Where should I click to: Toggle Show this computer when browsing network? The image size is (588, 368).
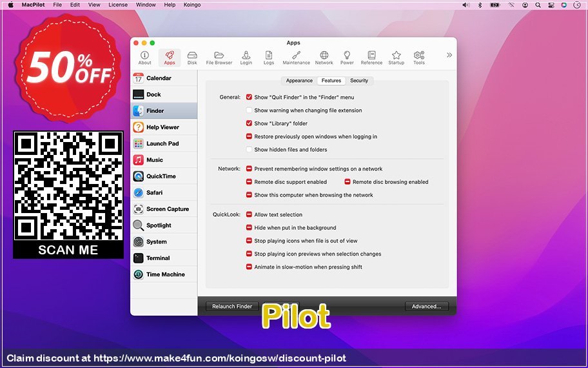249,195
